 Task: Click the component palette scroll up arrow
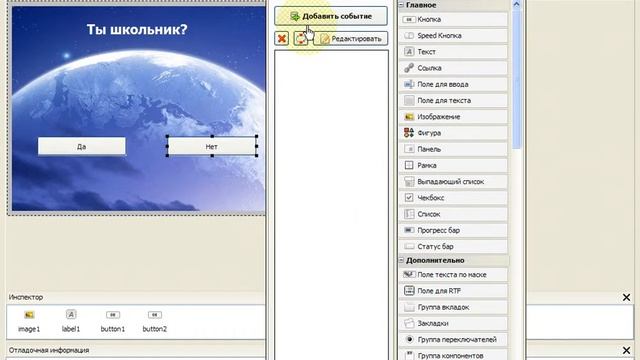click(516, 5)
